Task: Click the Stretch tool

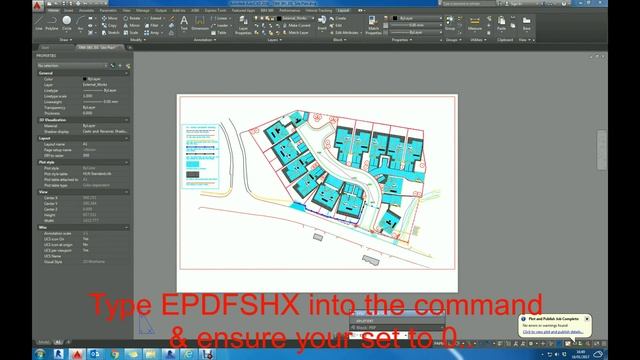Action: point(111,32)
